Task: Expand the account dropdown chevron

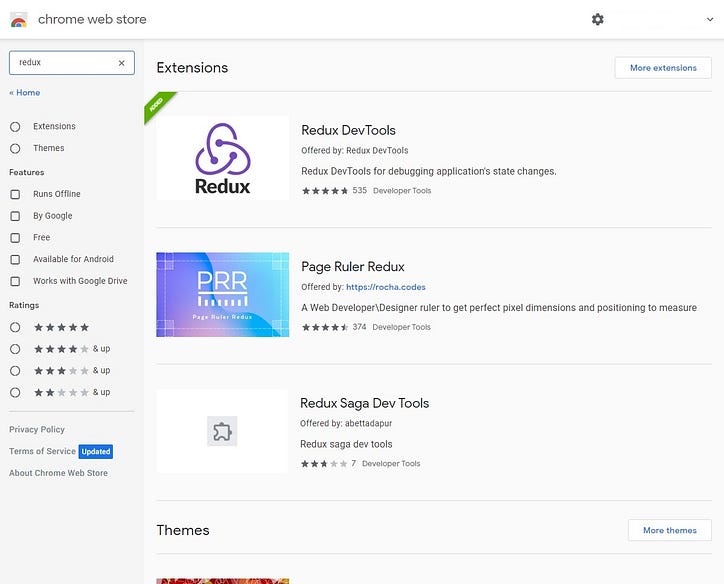Action: coord(710,19)
